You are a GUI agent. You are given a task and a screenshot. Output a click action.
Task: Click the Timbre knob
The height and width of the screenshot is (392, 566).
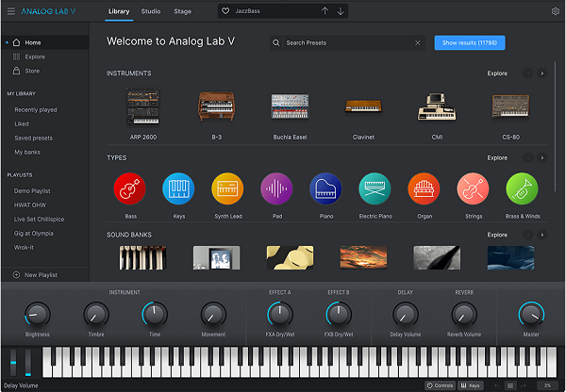(x=96, y=315)
